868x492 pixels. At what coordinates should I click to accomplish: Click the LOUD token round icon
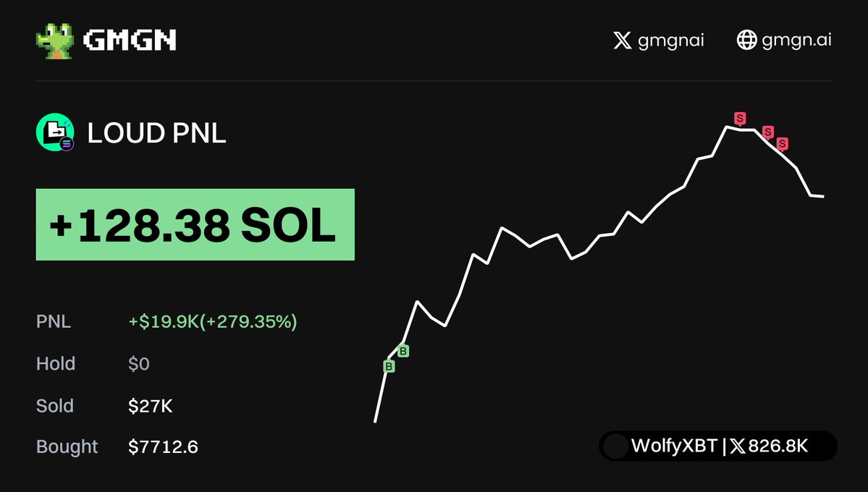tap(55, 132)
